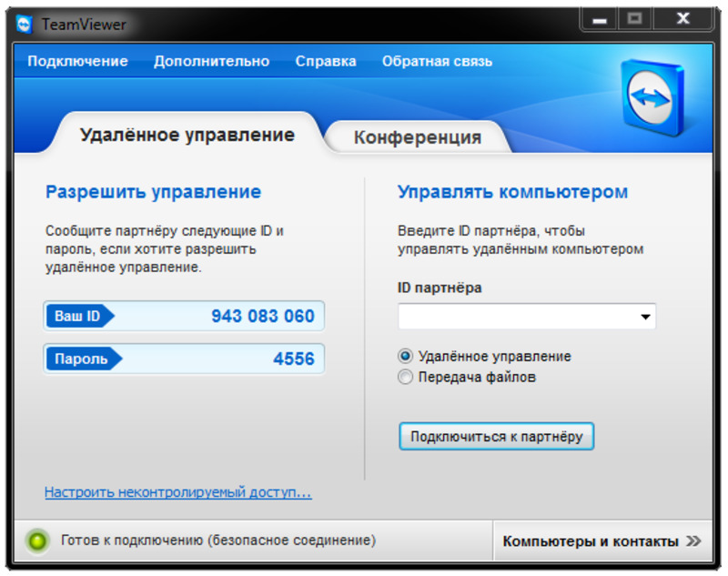The height and width of the screenshot is (576, 728).
Task: Switch to the Удалённое управление tab
Action: [187, 135]
